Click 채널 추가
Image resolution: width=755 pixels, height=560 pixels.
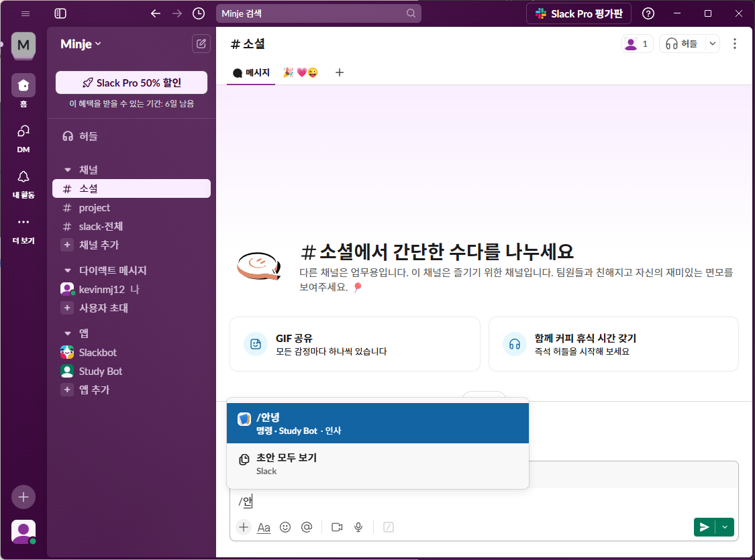pos(132,245)
